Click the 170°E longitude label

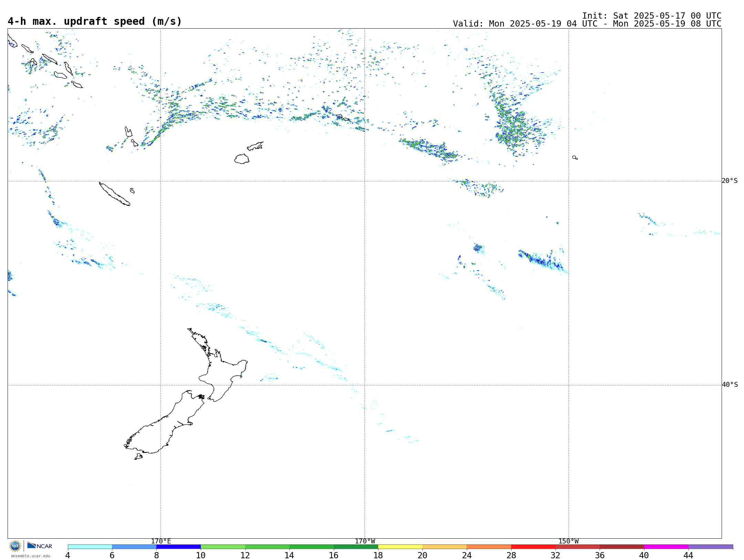pos(161,541)
